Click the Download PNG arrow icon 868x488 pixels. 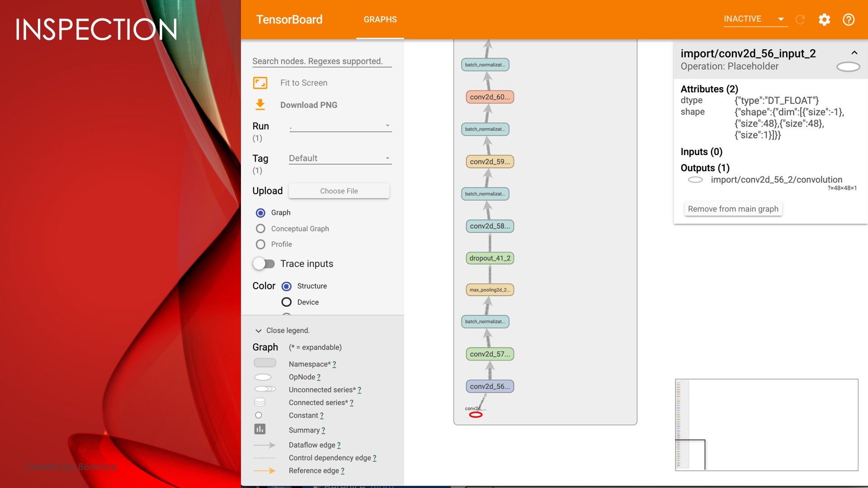pyautogui.click(x=260, y=105)
